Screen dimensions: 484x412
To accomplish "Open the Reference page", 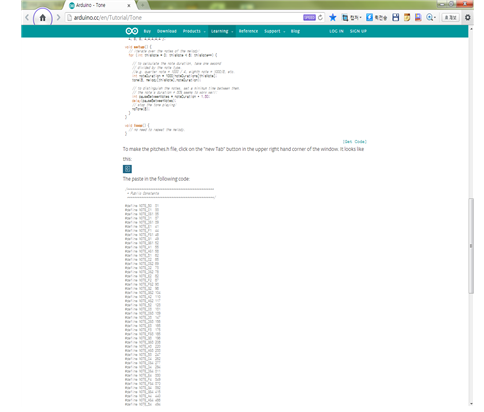I will (x=248, y=31).
